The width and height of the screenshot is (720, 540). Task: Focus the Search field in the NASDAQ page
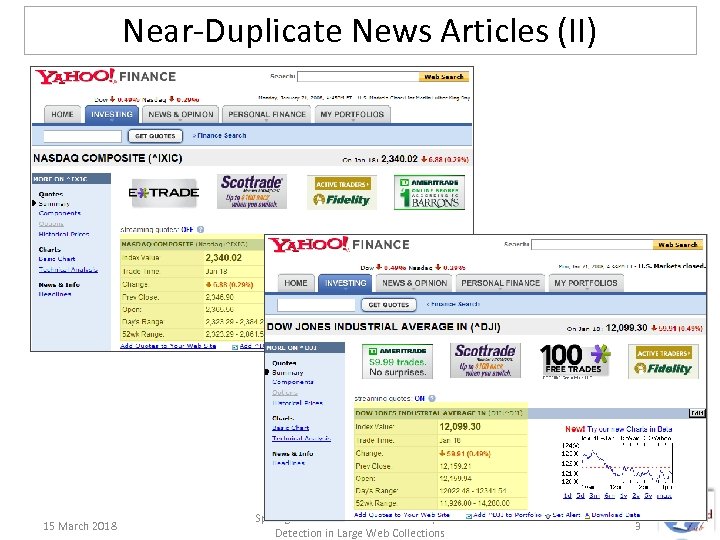pyautogui.click(x=358, y=77)
